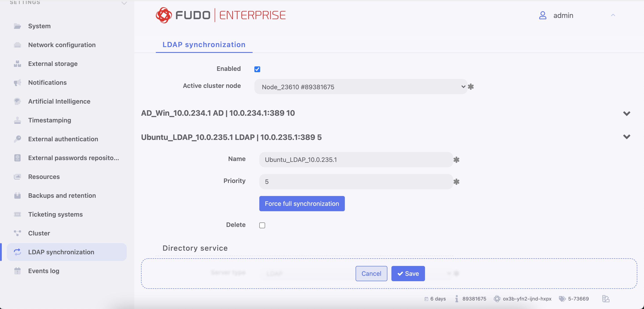Toggle the Enabled checkbox
The image size is (644, 309).
pos(257,69)
